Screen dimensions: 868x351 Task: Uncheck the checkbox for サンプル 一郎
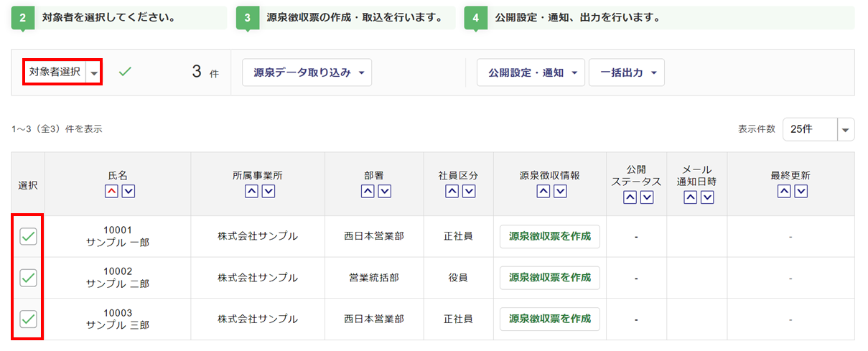point(28,236)
